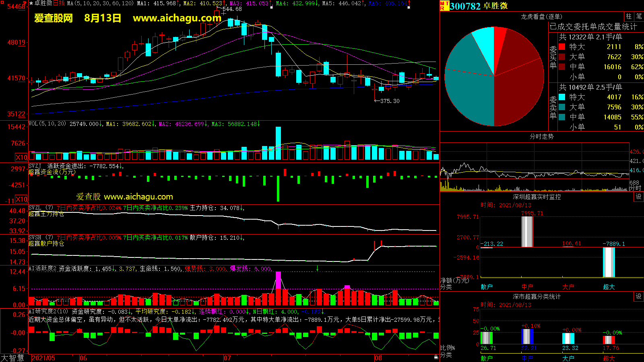The width and height of the screenshot is (644, 362).
Task: Click the bright cyan 特大 sell legend swatch
Action: pos(562,97)
